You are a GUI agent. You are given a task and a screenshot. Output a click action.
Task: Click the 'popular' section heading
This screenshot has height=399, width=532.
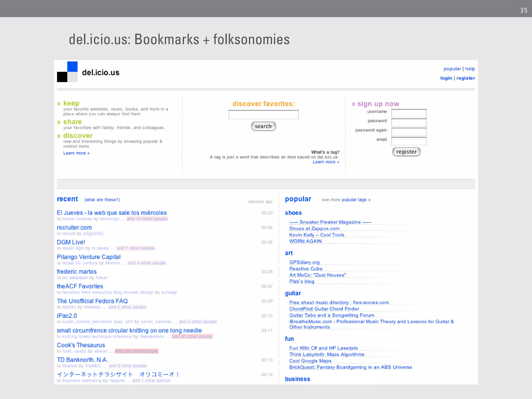298,199
